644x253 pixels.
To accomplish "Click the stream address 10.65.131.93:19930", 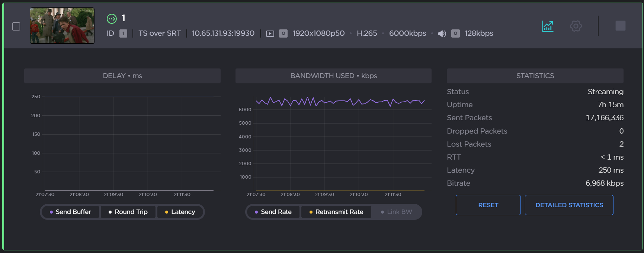I will pos(223,33).
